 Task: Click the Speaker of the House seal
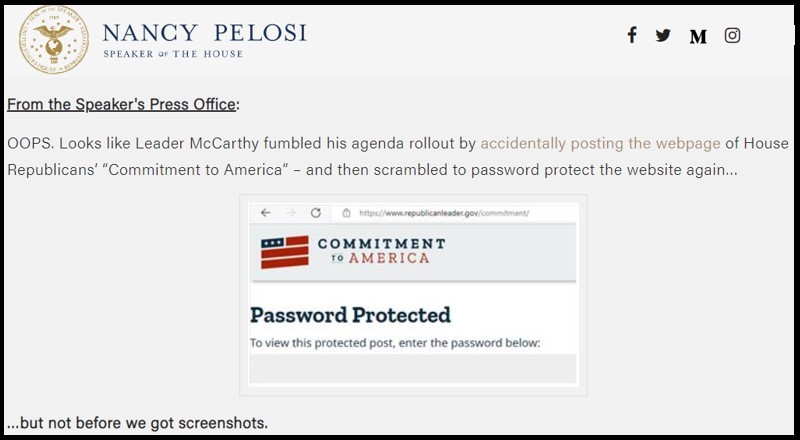53,39
